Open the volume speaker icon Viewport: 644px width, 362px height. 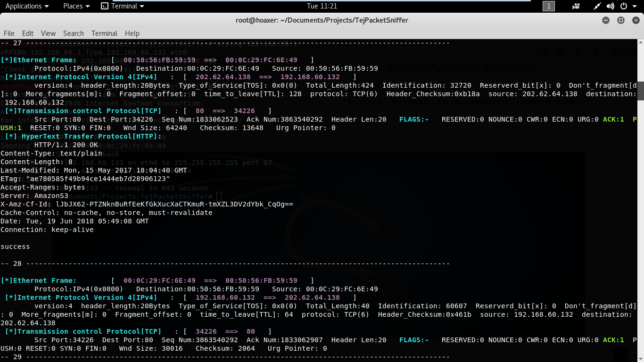point(611,6)
